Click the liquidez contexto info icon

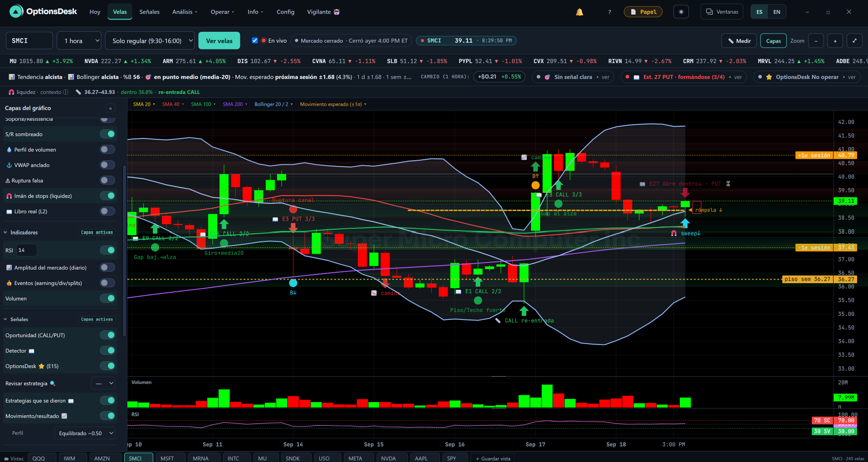pyautogui.click(x=66, y=92)
